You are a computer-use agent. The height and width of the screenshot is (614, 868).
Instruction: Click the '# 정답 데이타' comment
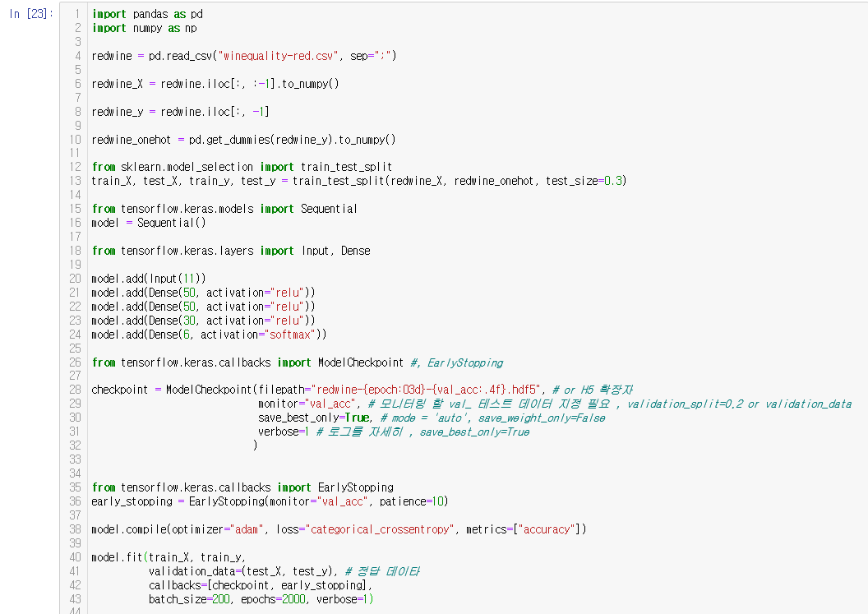click(382, 571)
